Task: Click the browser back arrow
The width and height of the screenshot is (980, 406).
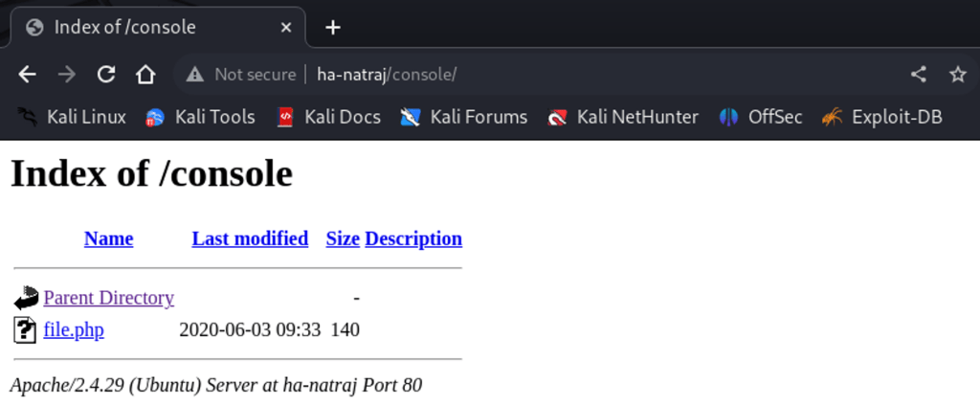Action: (27, 75)
